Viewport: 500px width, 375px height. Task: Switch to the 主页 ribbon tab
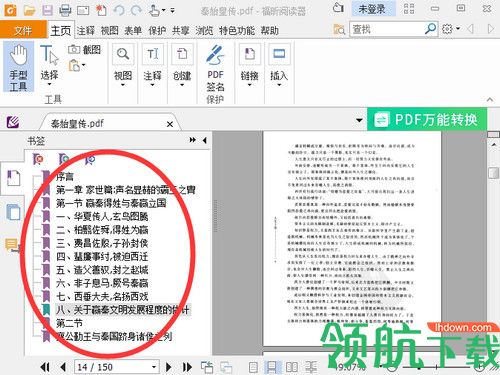61,31
